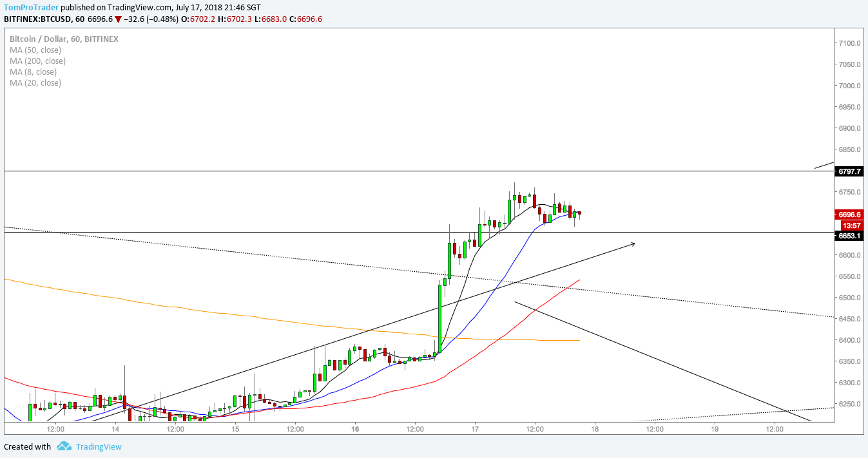Click the 6400.0 price axis value
Screen dimensions: 868x458
point(851,340)
